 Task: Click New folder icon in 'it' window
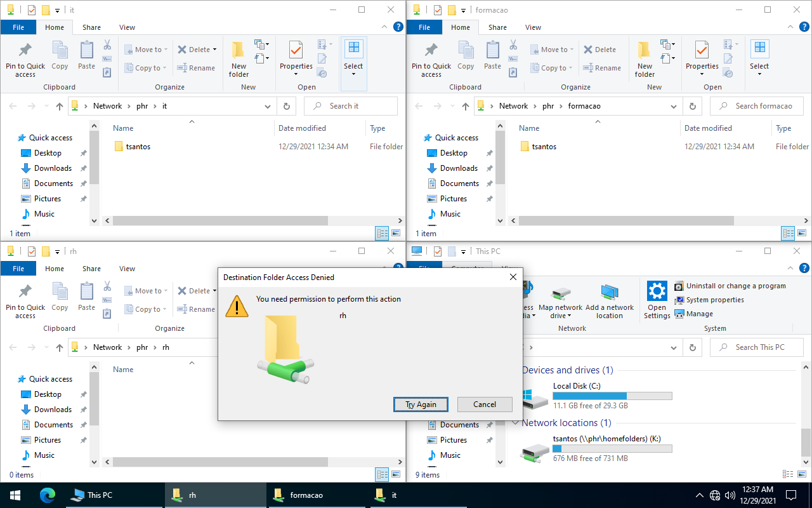click(239, 59)
